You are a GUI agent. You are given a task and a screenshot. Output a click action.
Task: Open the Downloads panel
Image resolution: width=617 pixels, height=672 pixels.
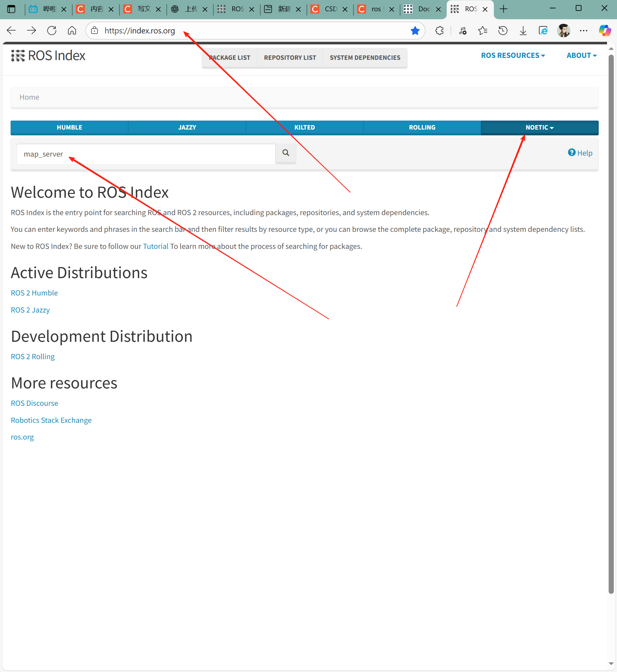523,31
